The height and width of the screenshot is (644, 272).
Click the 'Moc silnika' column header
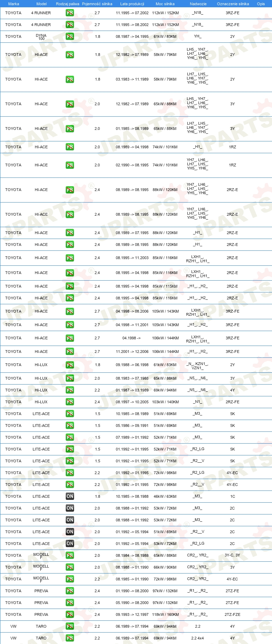165,4
